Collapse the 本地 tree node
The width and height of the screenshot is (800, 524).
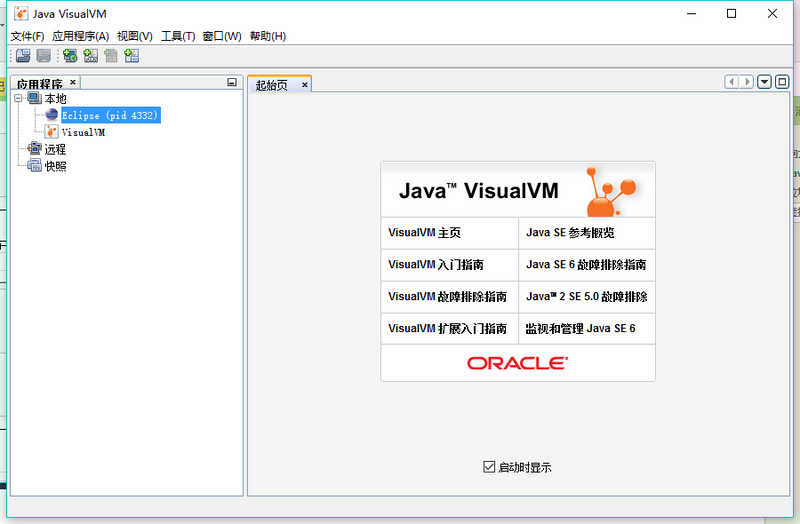18,98
